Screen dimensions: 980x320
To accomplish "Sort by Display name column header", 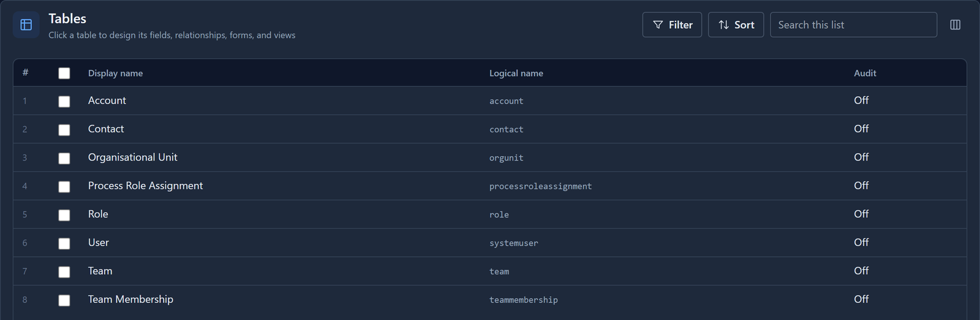I will pos(115,73).
